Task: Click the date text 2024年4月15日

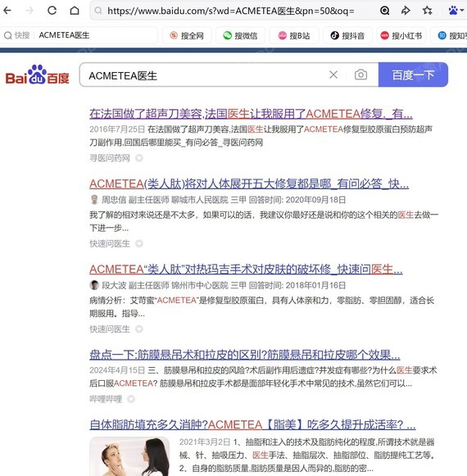Action: (117, 370)
